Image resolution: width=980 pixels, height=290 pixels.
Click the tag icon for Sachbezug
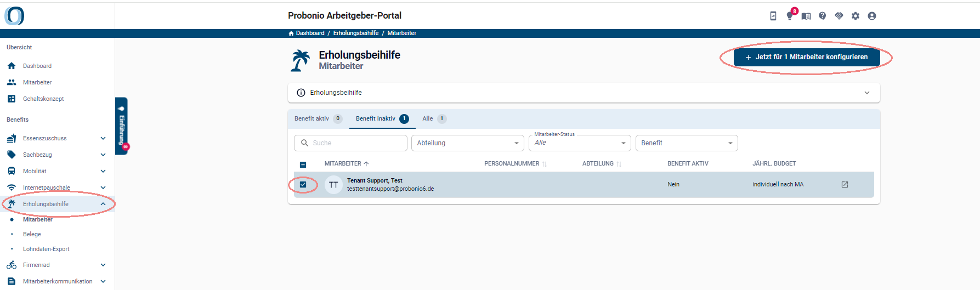pyautogui.click(x=12, y=155)
